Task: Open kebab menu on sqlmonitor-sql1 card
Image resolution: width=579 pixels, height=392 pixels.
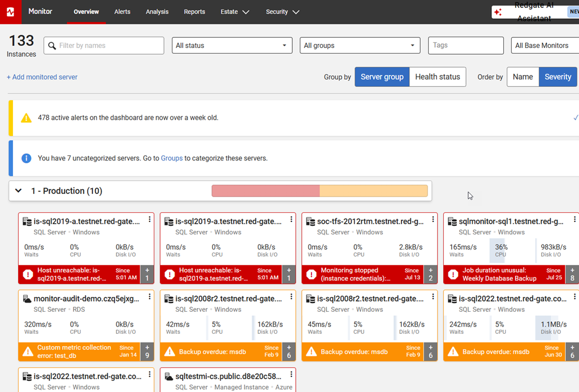Action: (x=574, y=219)
